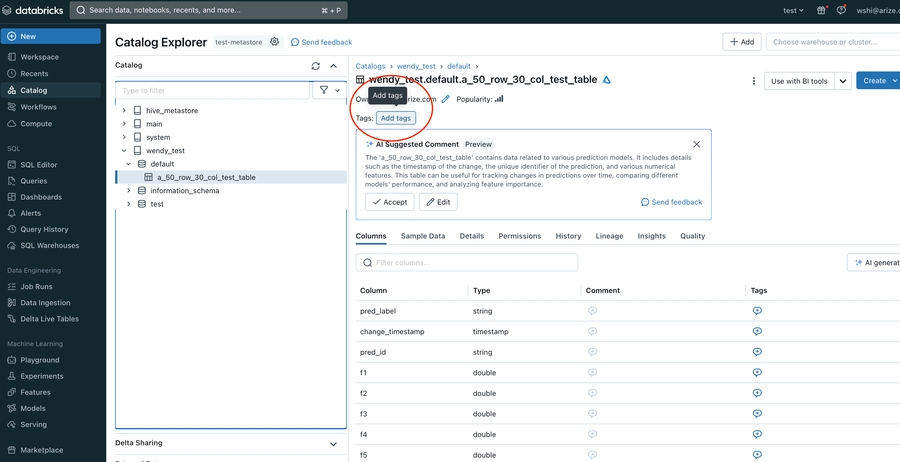Viewport: 900px width, 462px height.
Task: Edit the owner with the pencil icon
Action: [x=445, y=99]
